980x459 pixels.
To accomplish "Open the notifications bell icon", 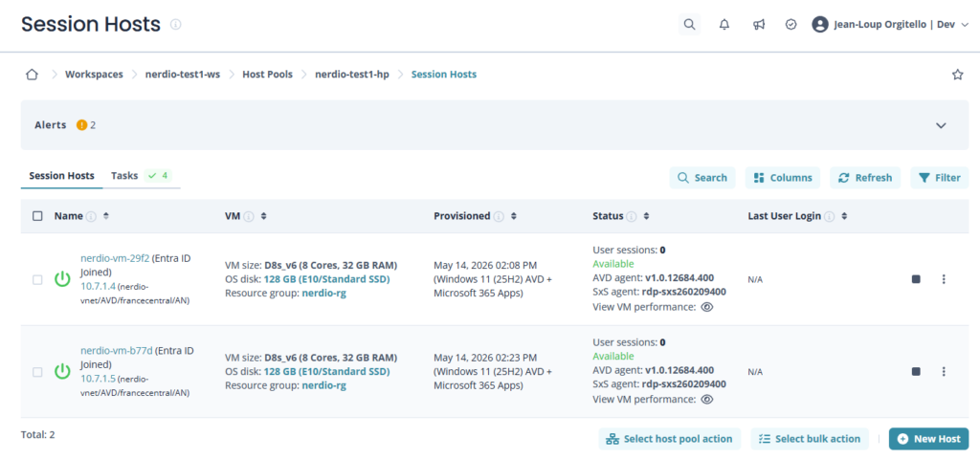I will (724, 24).
